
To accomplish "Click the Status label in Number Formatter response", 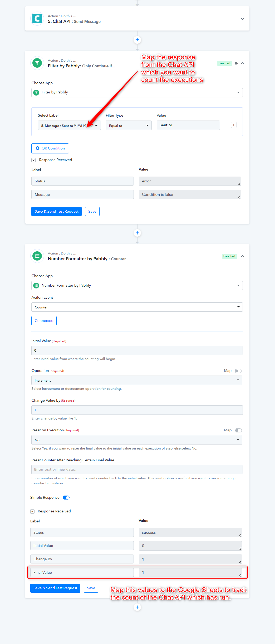I will click(x=82, y=532).
